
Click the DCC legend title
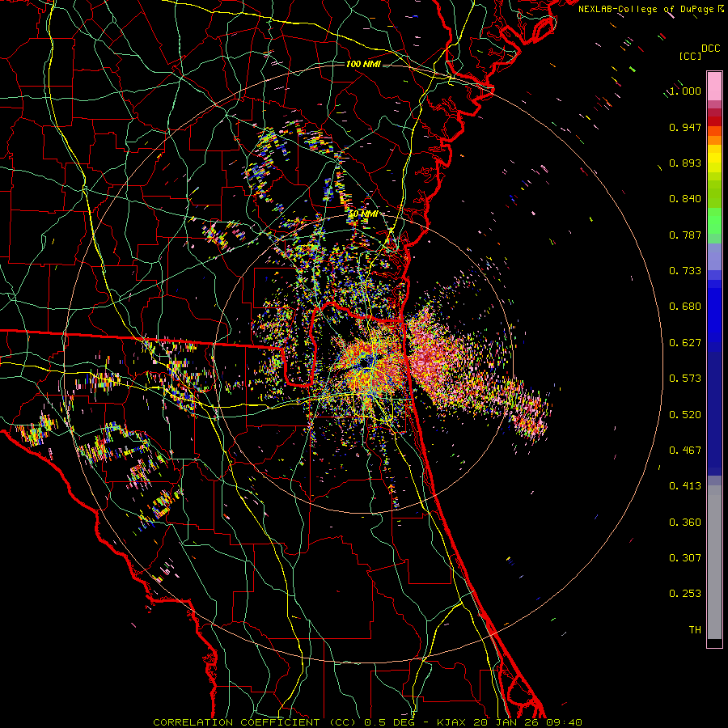coord(710,49)
